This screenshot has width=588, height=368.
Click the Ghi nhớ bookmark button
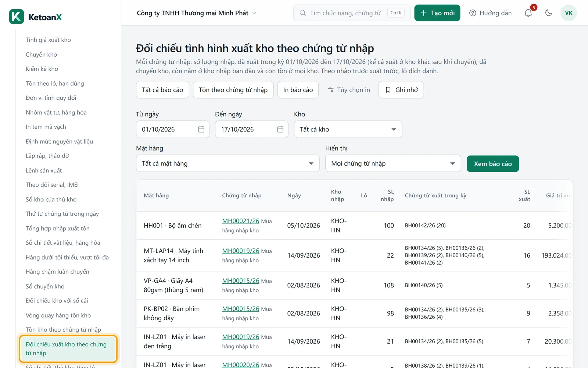pyautogui.click(x=401, y=90)
